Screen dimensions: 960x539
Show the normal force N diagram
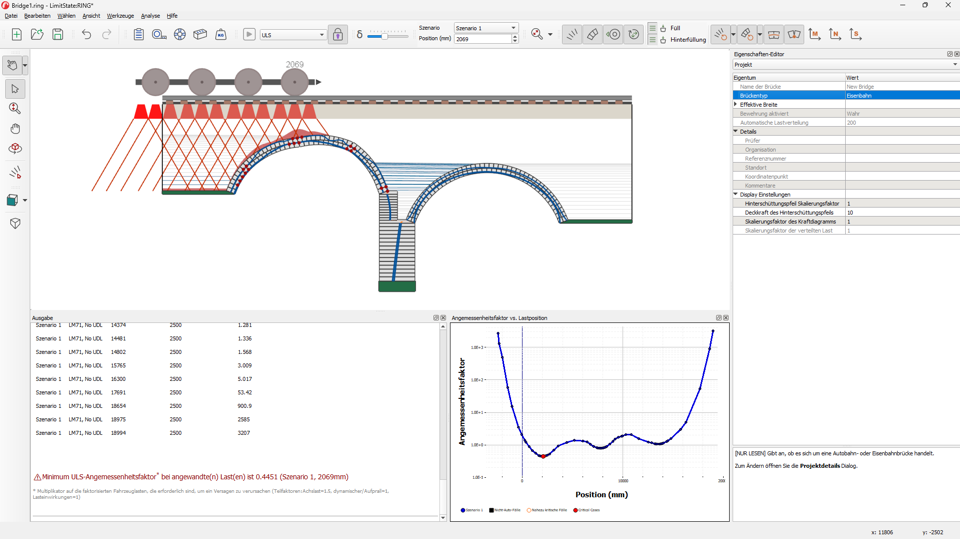(x=834, y=35)
